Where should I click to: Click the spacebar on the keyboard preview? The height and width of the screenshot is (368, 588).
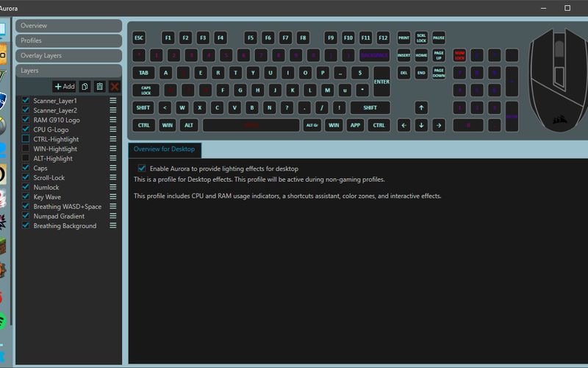coord(251,125)
